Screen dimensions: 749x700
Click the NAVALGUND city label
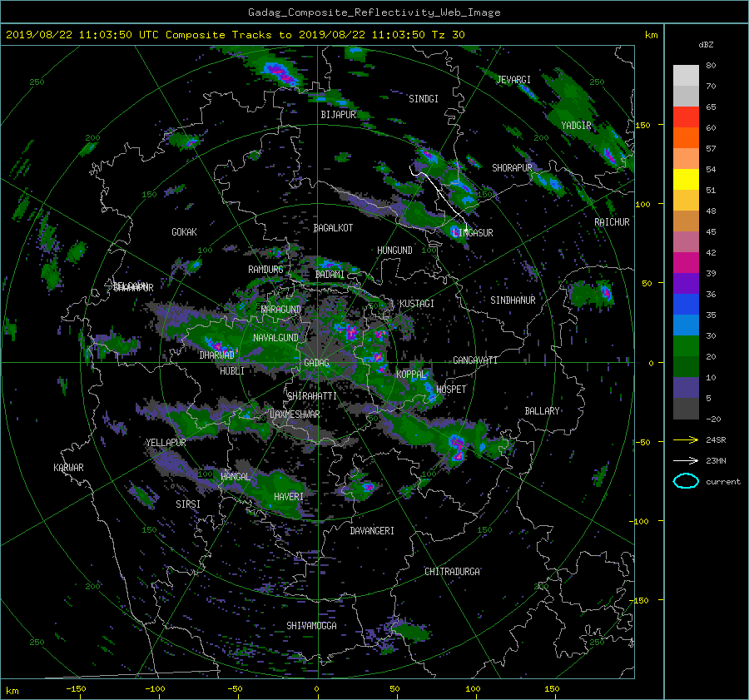pos(275,338)
